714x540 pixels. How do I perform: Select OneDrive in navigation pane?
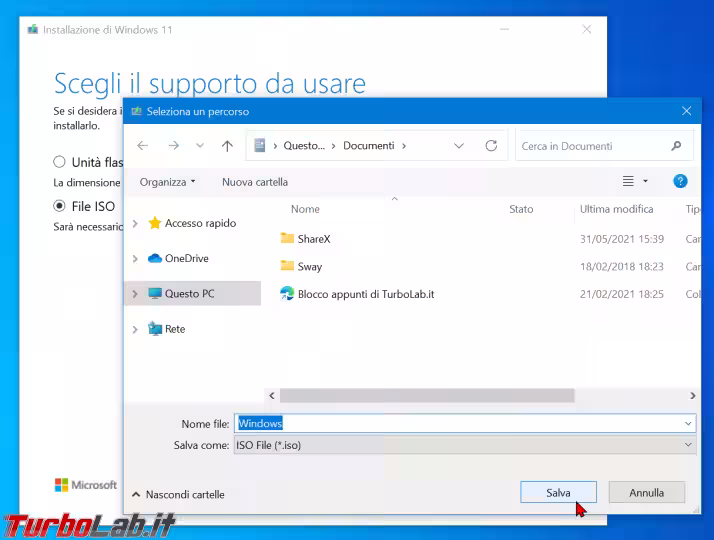pyautogui.click(x=187, y=258)
